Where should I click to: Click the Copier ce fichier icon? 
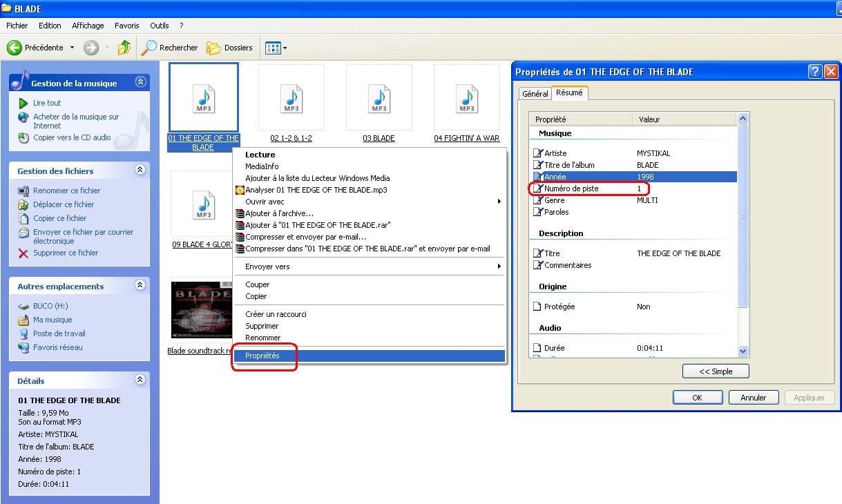pos(23,218)
